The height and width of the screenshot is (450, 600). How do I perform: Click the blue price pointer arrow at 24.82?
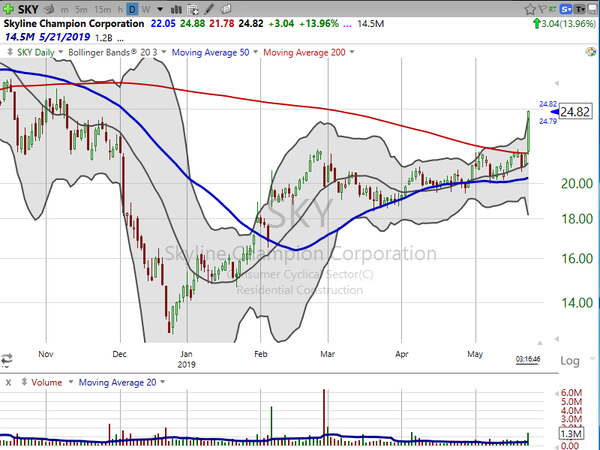(554, 112)
